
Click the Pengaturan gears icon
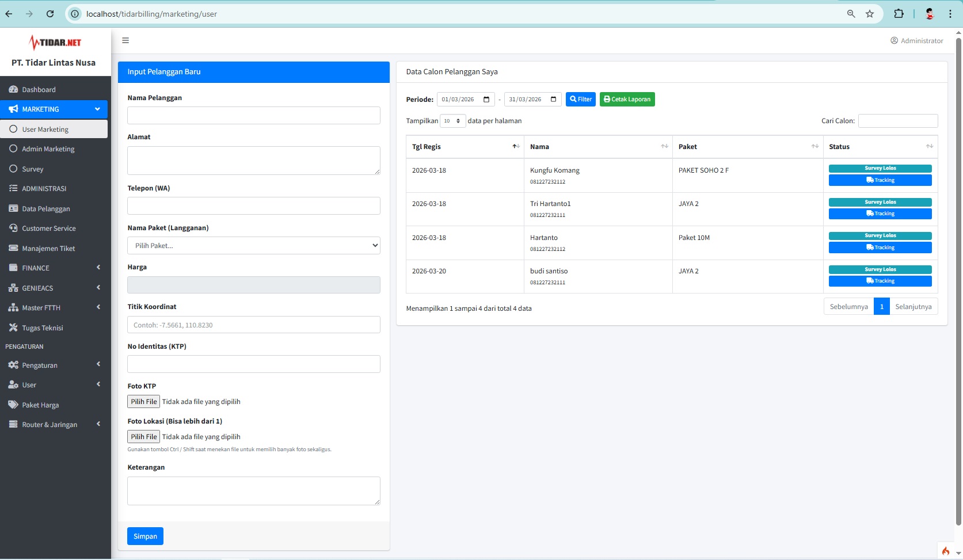click(13, 365)
